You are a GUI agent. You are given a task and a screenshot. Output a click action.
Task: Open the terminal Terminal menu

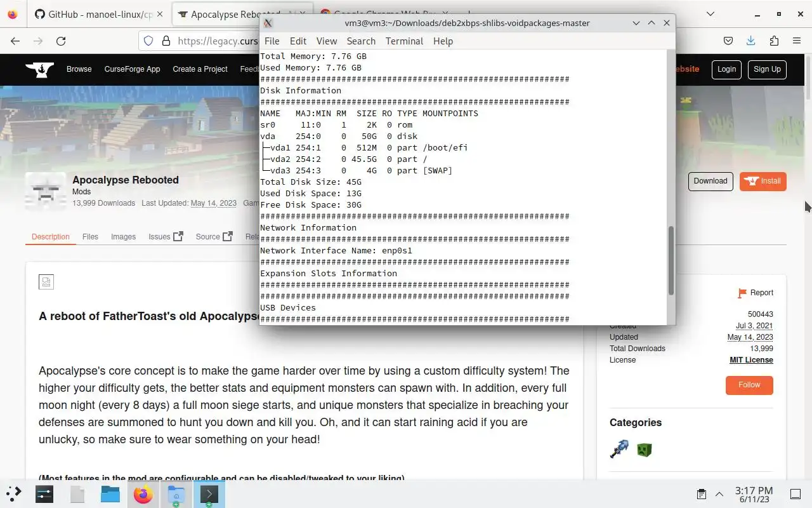coord(404,41)
